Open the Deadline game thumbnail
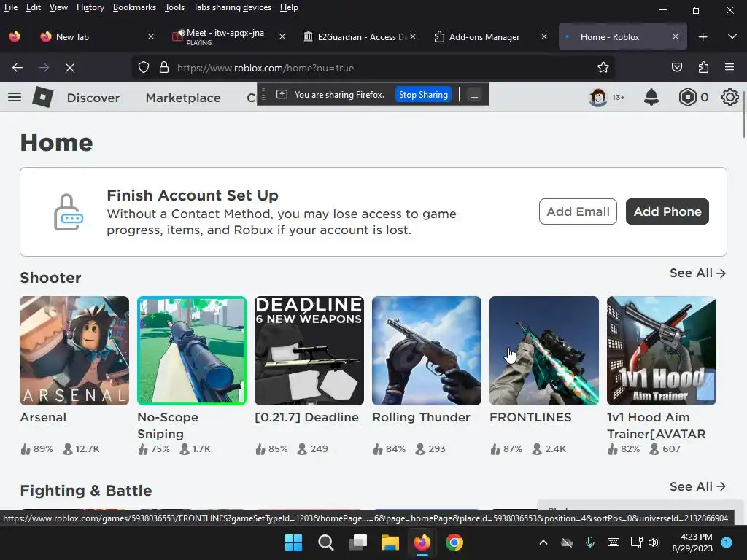This screenshot has width=747, height=560. click(309, 351)
